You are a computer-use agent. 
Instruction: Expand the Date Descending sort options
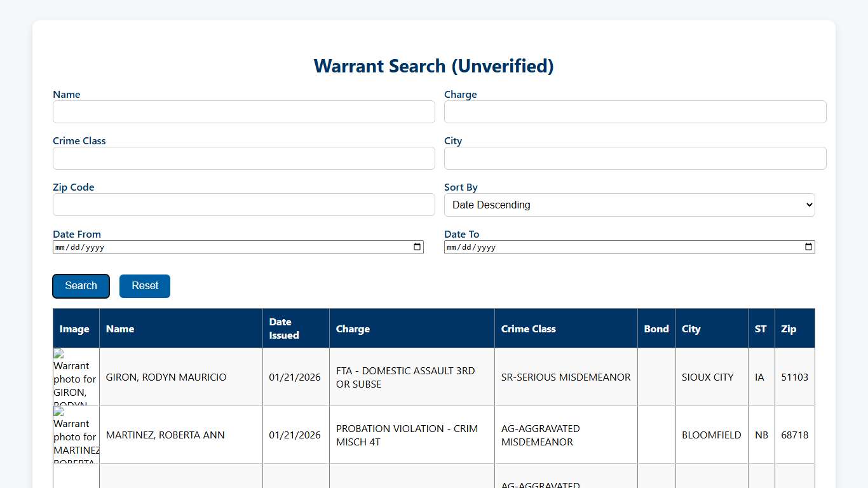click(x=629, y=205)
